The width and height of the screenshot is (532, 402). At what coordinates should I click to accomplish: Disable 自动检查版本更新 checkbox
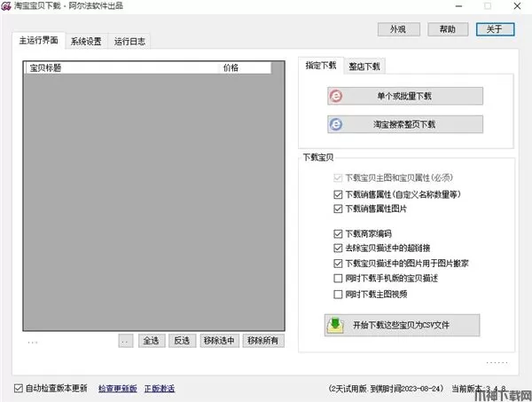(20, 389)
